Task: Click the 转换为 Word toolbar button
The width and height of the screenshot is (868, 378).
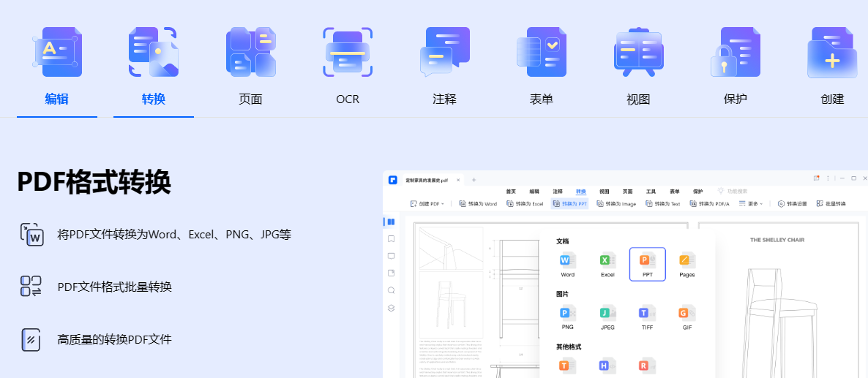Action: pos(479,204)
